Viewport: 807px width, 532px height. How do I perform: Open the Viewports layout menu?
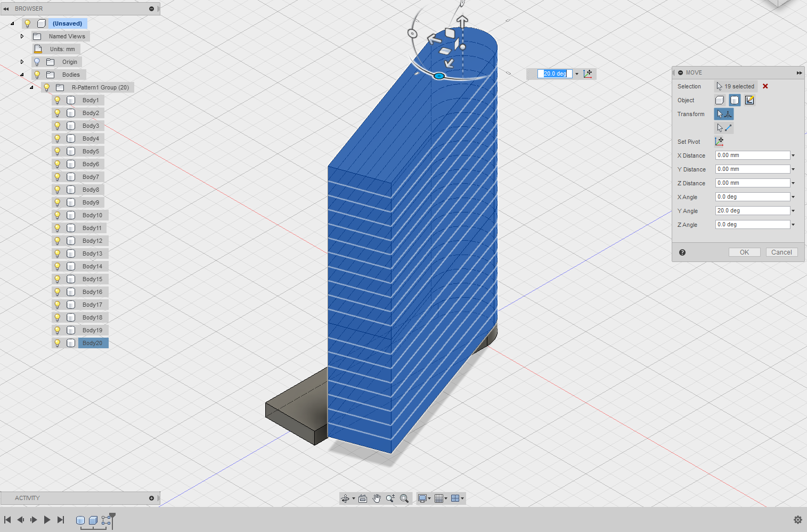(455, 498)
